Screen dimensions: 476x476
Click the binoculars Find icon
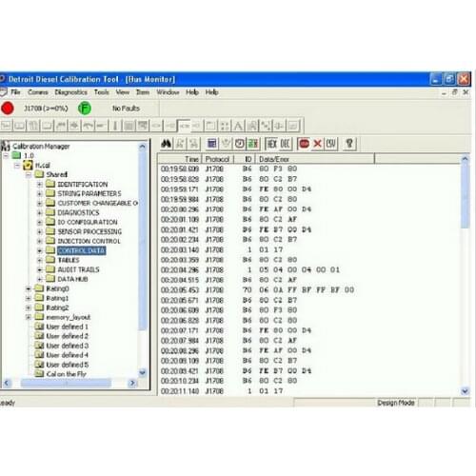click(x=167, y=144)
